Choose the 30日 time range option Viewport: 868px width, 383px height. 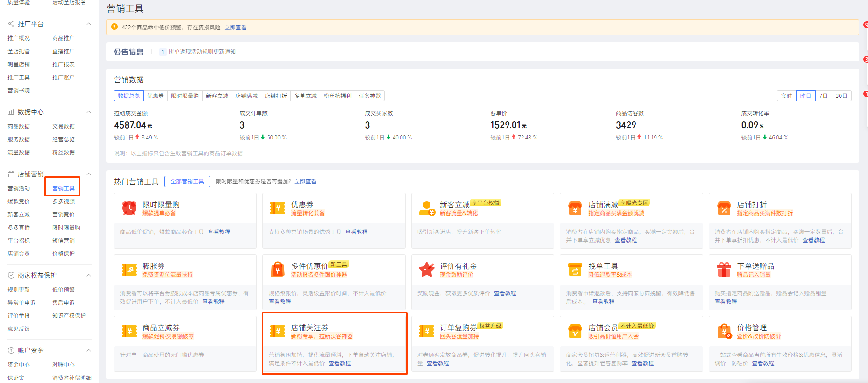pyautogui.click(x=841, y=96)
